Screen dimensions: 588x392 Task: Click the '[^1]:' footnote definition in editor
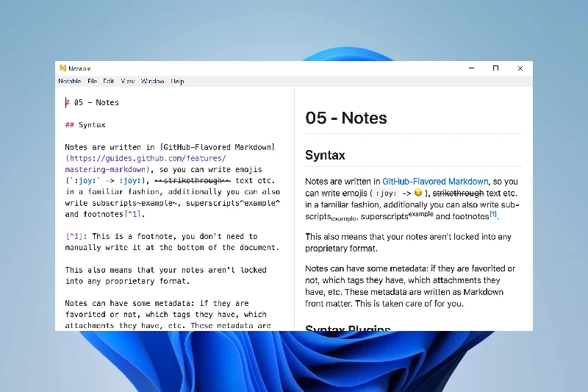click(x=76, y=236)
